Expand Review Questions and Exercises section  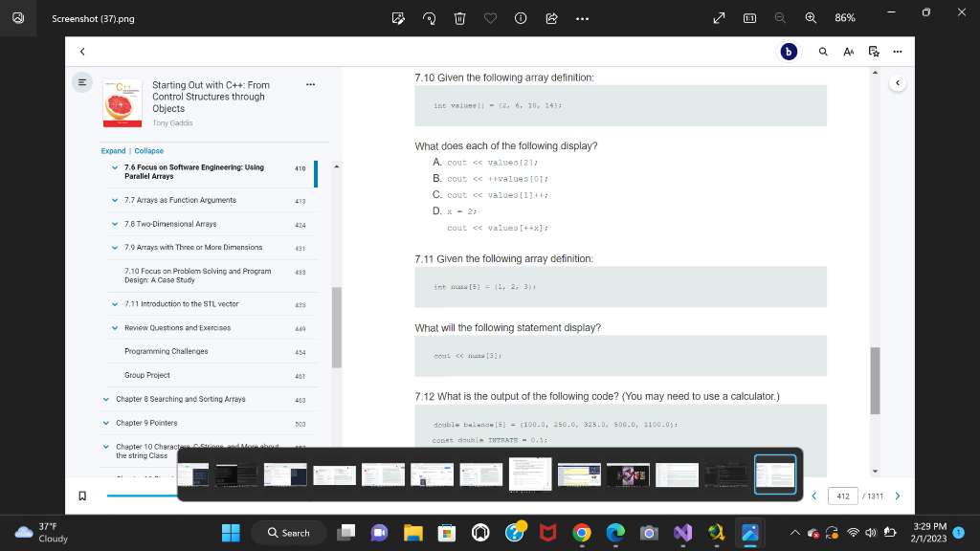[x=115, y=328]
